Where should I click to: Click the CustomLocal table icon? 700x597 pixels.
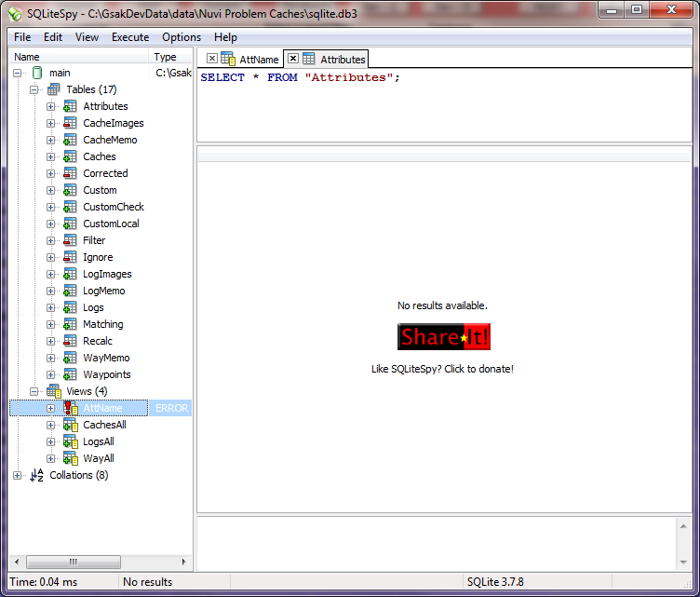(x=70, y=224)
